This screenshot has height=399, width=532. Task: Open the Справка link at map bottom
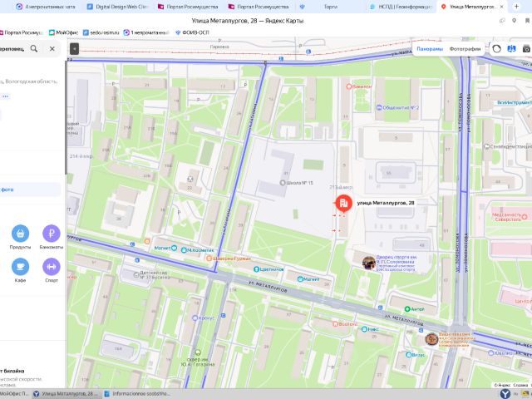[x=520, y=385]
